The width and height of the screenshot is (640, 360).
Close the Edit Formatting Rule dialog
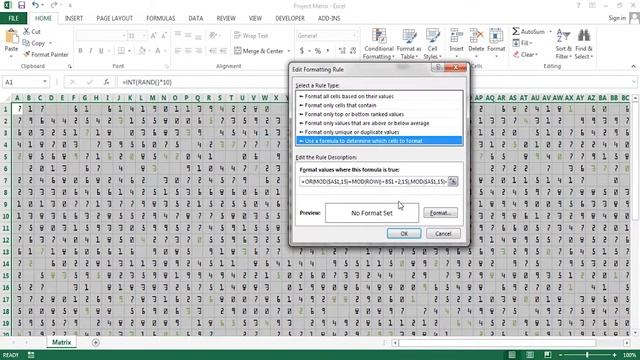click(x=456, y=68)
